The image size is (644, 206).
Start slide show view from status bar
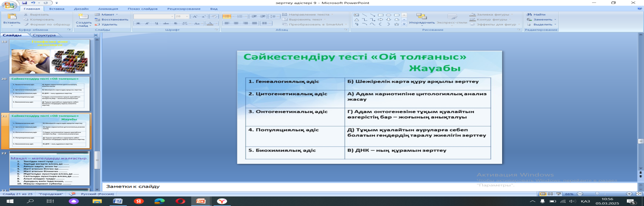coord(558,194)
